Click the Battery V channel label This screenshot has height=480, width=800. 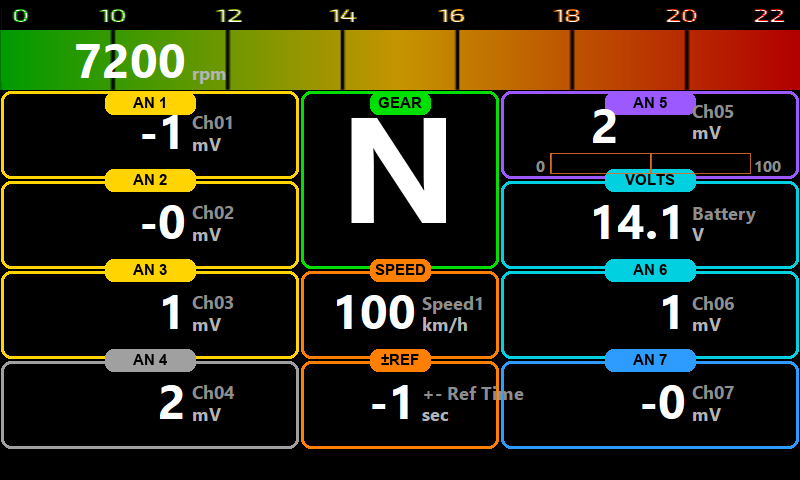coord(723,224)
